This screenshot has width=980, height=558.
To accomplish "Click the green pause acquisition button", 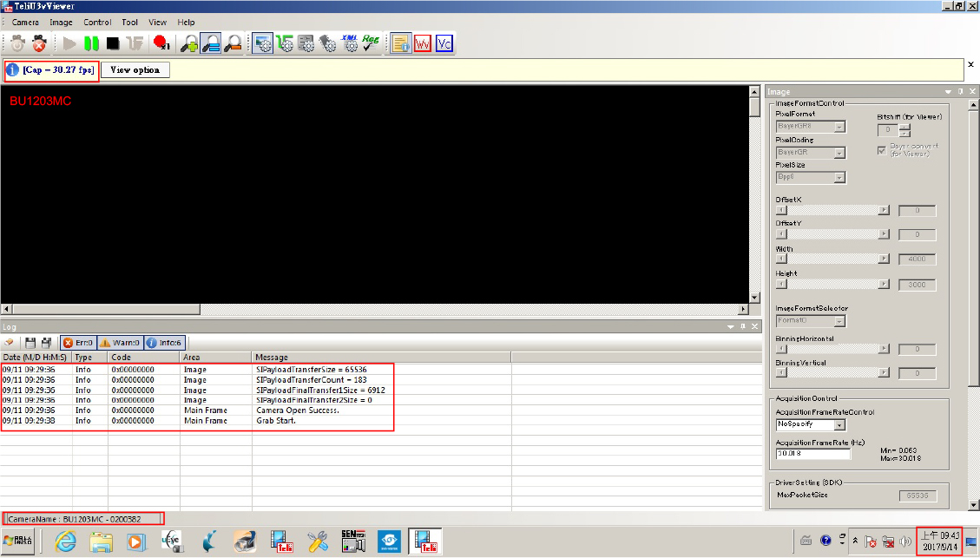I will pos(91,43).
